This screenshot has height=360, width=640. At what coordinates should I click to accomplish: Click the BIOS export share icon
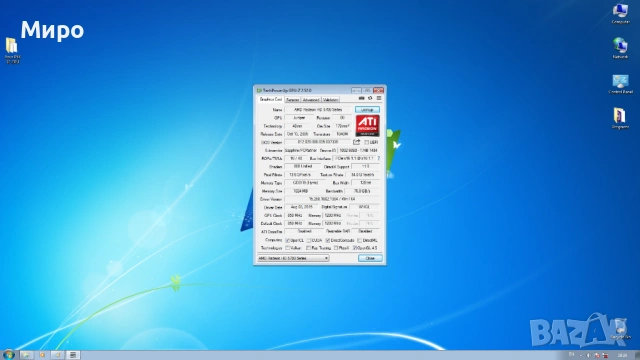357,142
